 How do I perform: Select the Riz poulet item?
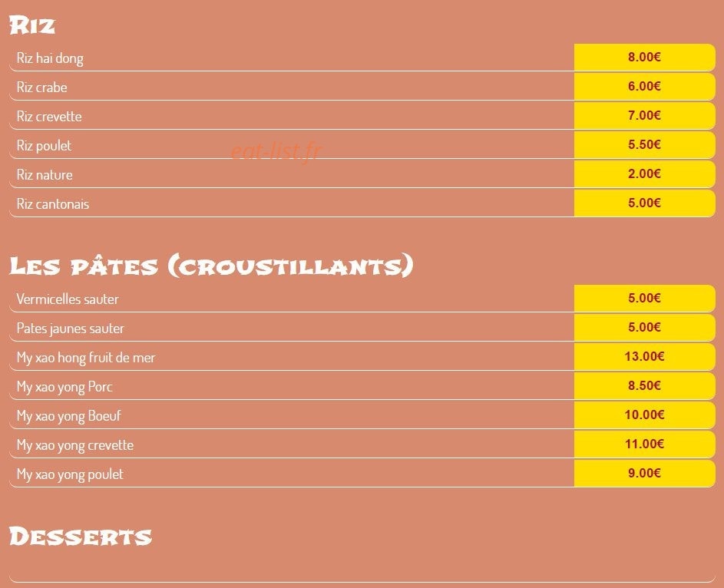tap(44, 145)
